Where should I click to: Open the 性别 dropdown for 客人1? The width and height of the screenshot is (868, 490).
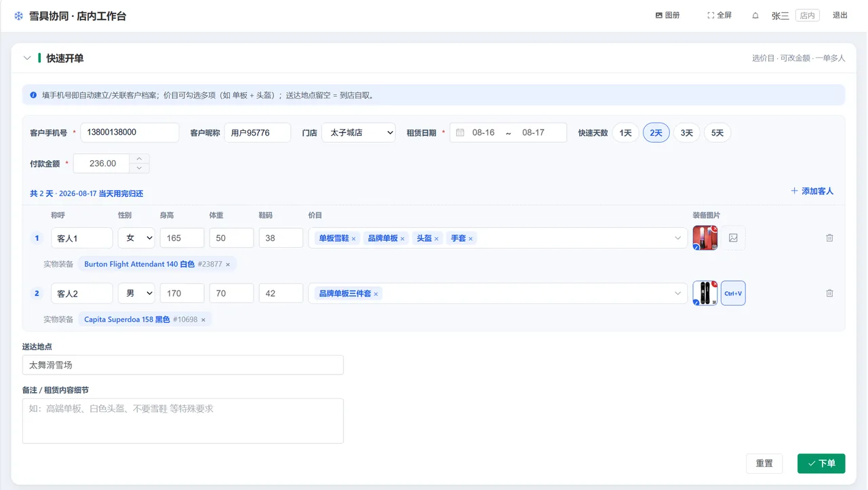point(136,238)
